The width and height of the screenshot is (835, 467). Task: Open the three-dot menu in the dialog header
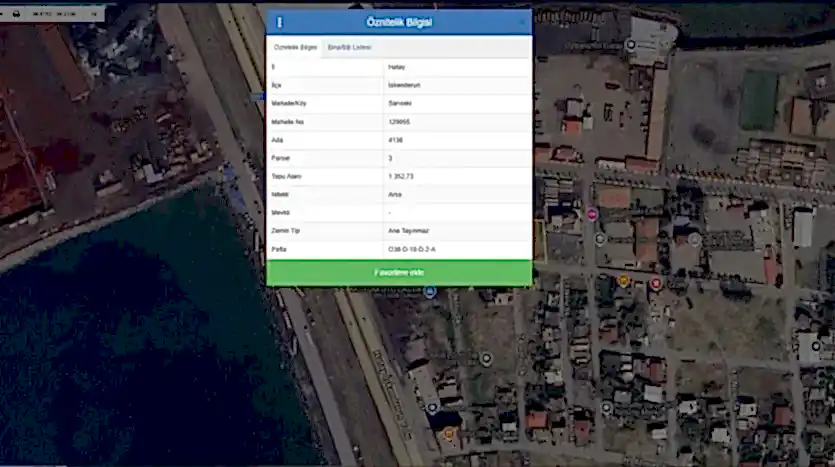(x=279, y=22)
